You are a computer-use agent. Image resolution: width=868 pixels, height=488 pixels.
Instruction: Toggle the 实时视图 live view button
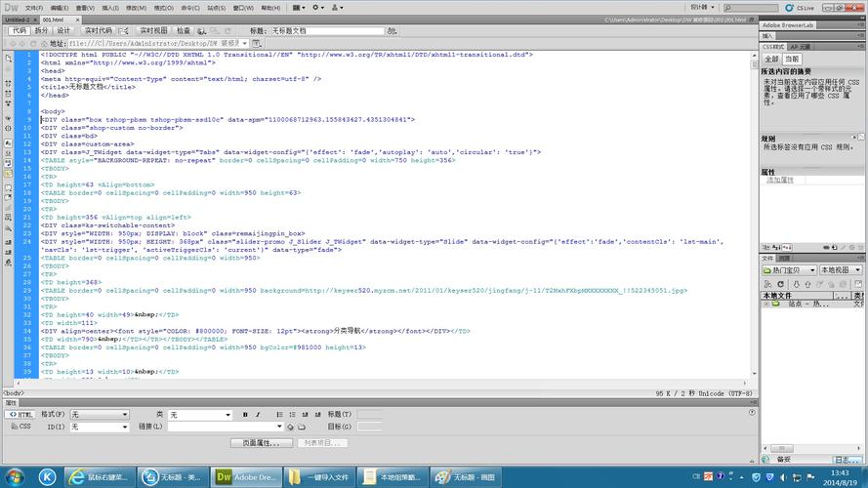tap(152, 30)
